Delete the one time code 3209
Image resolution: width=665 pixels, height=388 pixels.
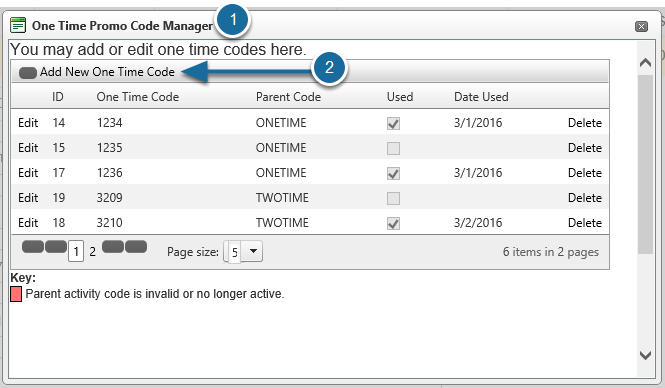[585, 198]
